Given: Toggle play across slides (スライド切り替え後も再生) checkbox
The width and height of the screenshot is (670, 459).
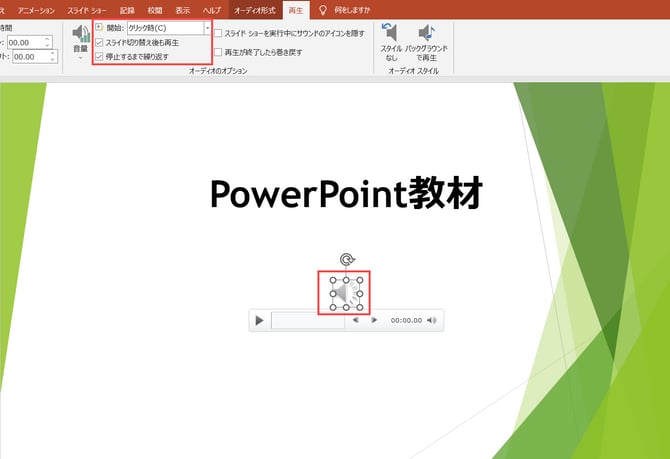Looking at the screenshot, I should tap(99, 42).
